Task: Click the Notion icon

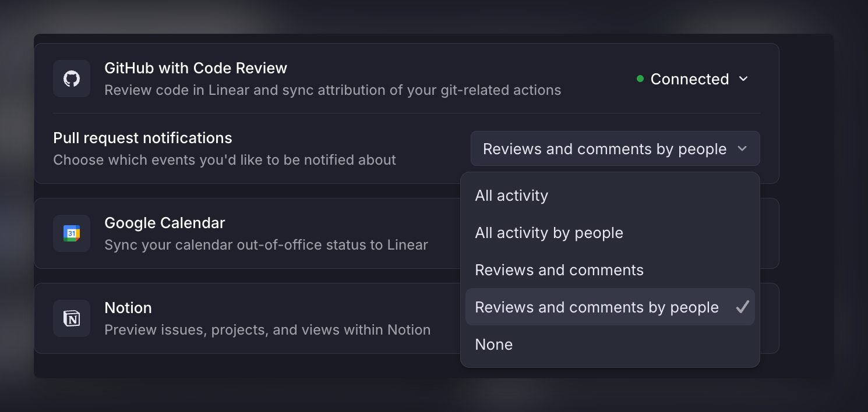Action: (72, 318)
